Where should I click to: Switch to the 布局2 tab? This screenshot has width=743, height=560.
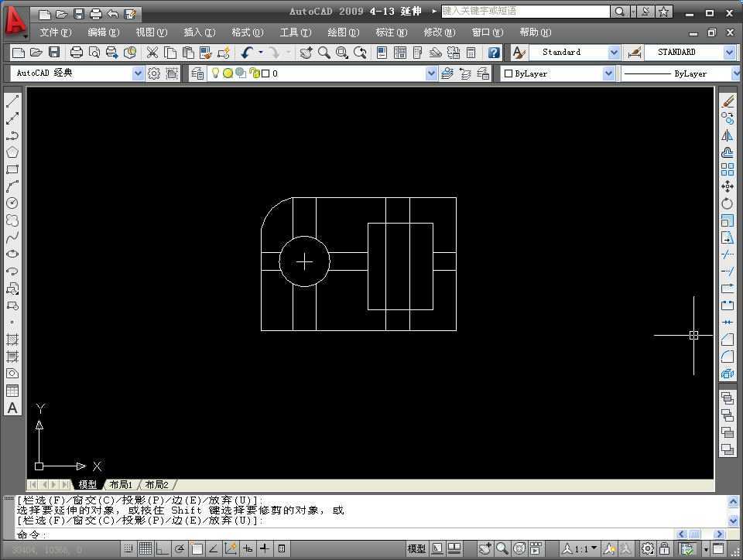(157, 484)
